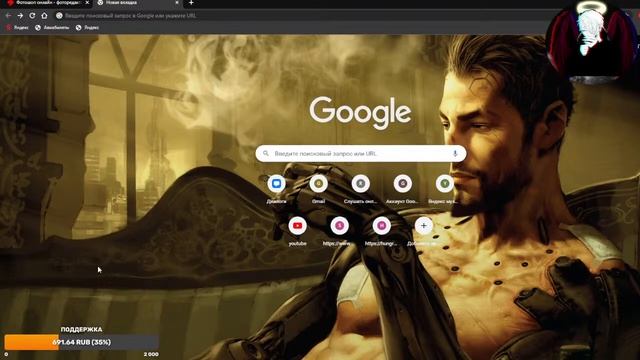
Task: Go forward using the browser forward arrow
Action: pyautogui.click(x=20, y=16)
